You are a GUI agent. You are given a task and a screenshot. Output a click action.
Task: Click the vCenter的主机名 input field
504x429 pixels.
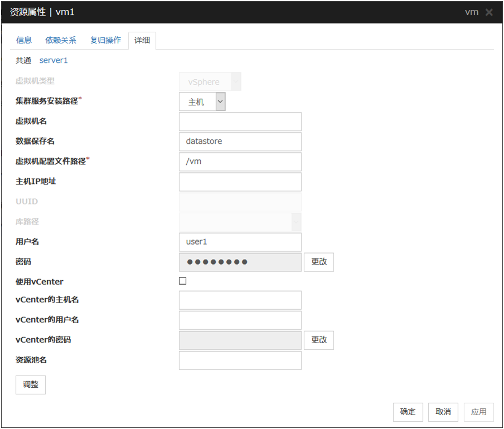(x=240, y=300)
